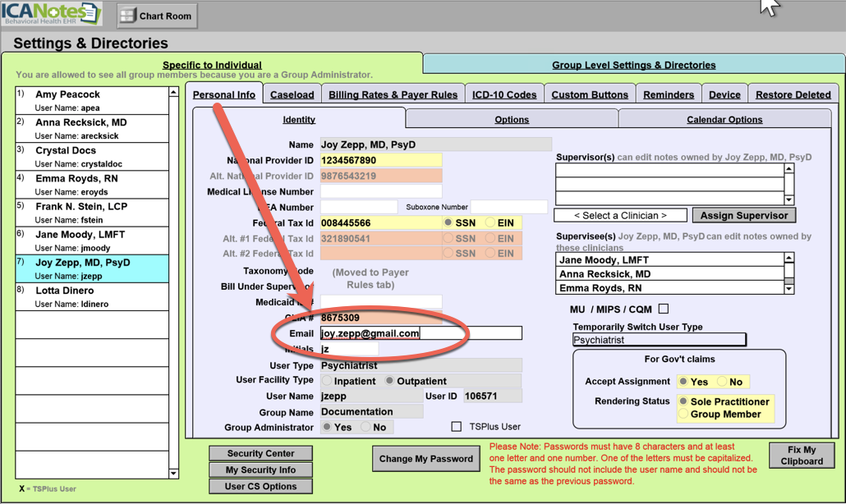846x504 pixels.
Task: Open Group Level Settings & Directories tab
Action: pos(633,65)
